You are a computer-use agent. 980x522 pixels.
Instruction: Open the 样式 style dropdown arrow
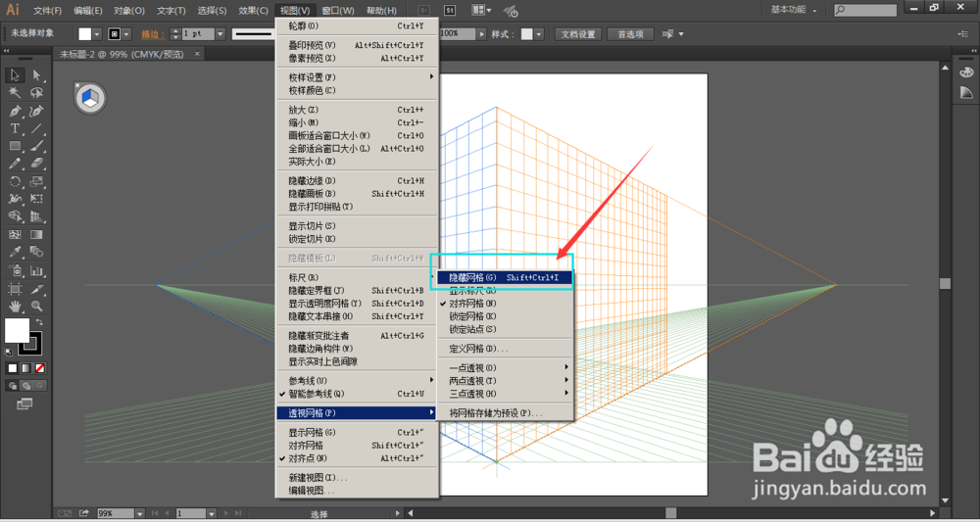539,34
